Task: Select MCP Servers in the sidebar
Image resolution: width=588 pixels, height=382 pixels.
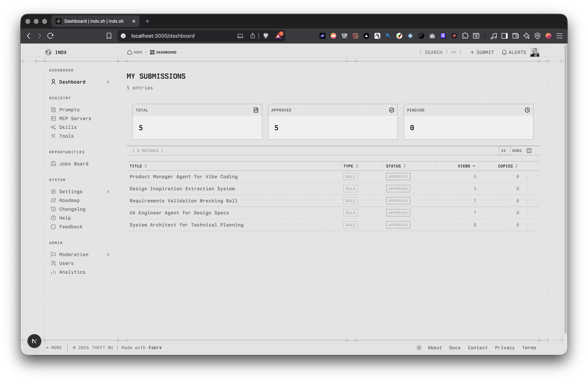Action: coord(75,118)
